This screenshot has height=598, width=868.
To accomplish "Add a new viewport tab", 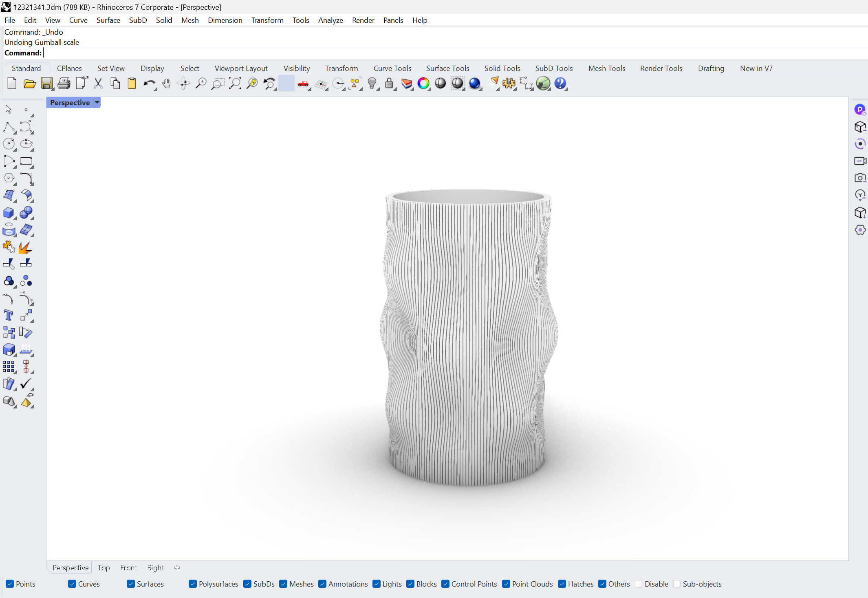I will click(x=177, y=567).
